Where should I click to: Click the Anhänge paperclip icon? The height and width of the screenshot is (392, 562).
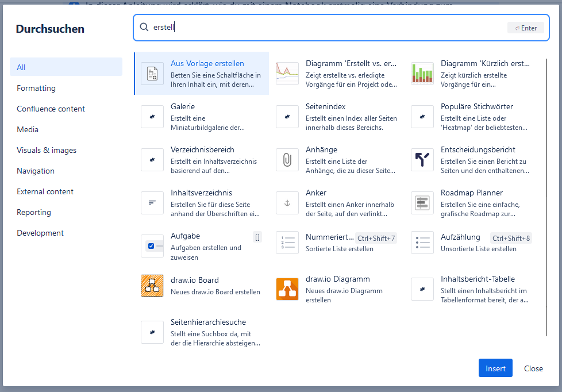(x=287, y=160)
